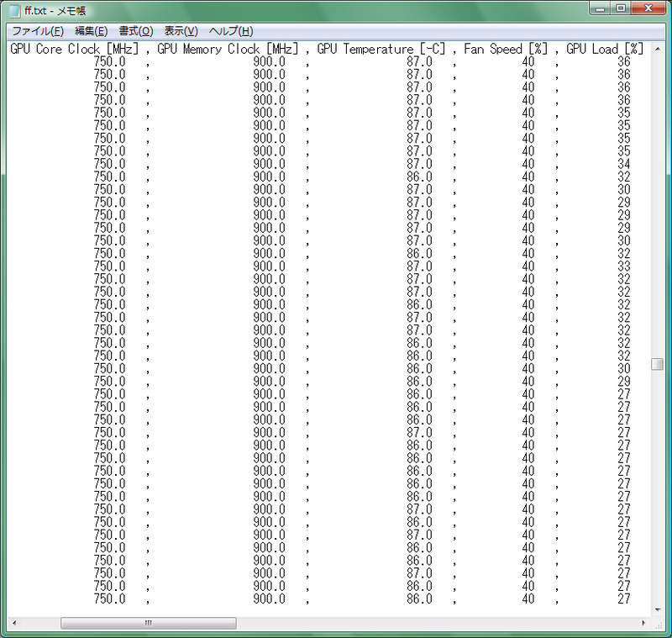Click the 'Fan Speed [%]' header text

(x=506, y=49)
